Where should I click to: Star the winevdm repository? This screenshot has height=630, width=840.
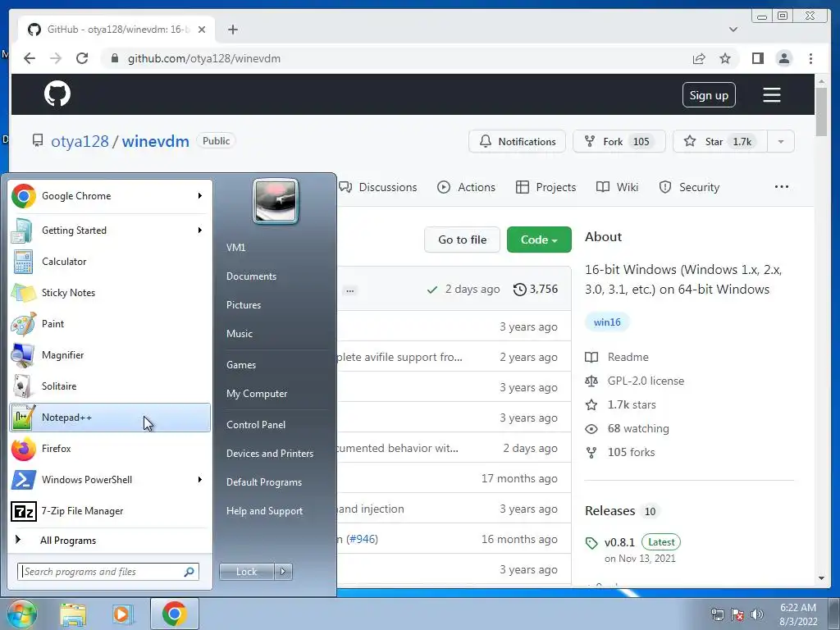point(720,141)
